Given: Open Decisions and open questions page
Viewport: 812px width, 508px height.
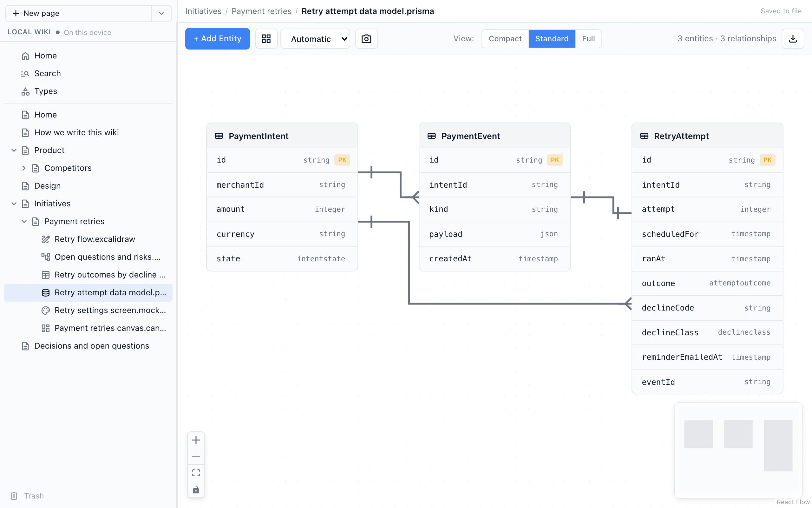Looking at the screenshot, I should point(88,346).
